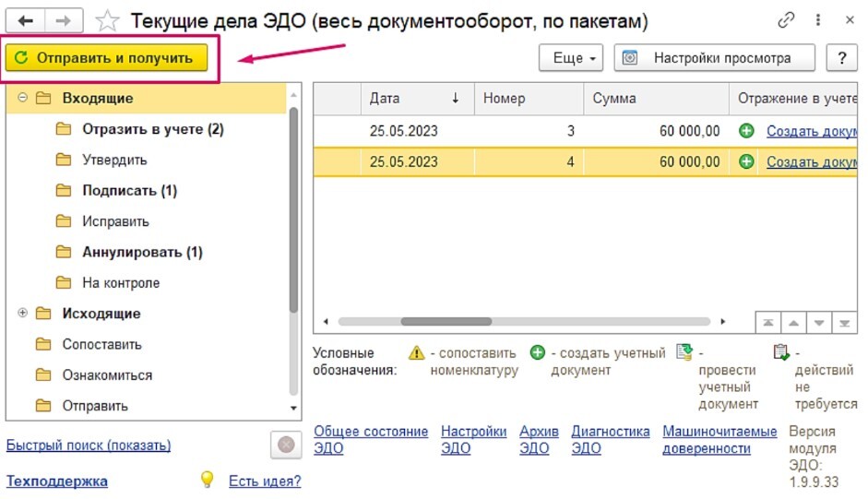
Task: Select the Подписать (1) folder
Action: [x=129, y=191]
